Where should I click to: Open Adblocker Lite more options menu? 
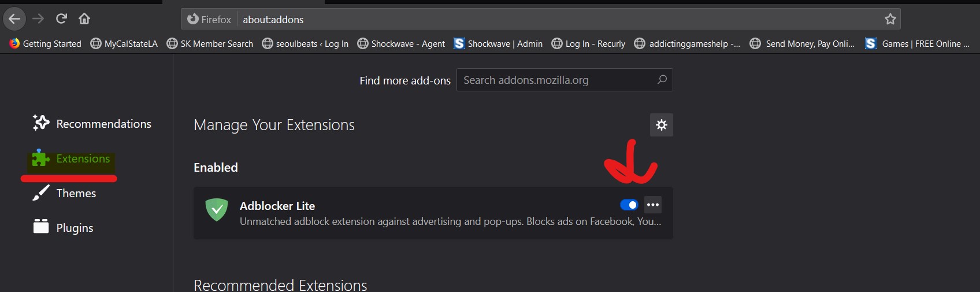coord(653,205)
